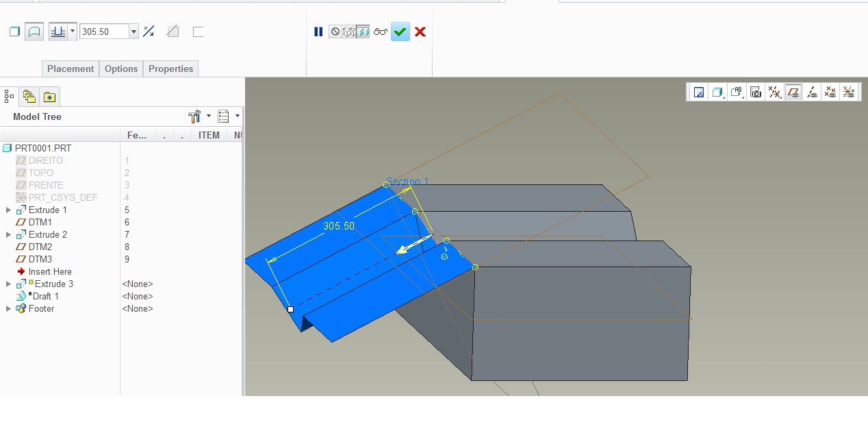Click the Fe... column header
The width and height of the screenshot is (868, 444).
[x=137, y=135]
